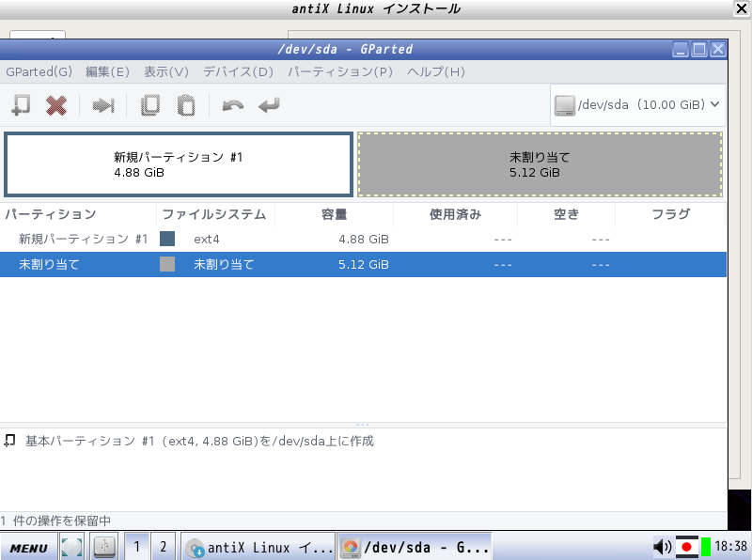This screenshot has height=560, width=752.
Task: Select the pending operation 基本パーティション #1 entry
Action: click(x=199, y=441)
